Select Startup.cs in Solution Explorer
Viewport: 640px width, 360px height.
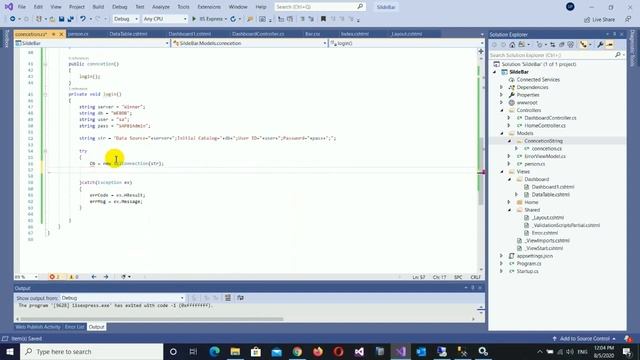(527, 271)
